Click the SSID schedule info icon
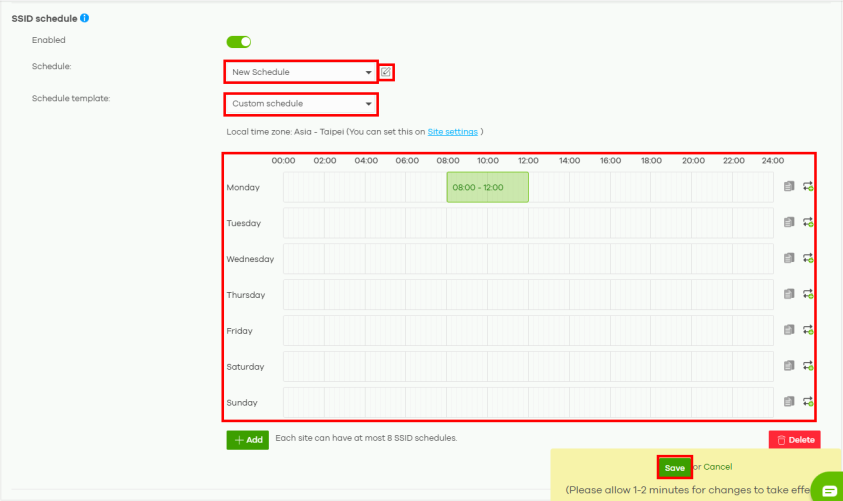Viewport: 843px width, 501px height. 83,18
